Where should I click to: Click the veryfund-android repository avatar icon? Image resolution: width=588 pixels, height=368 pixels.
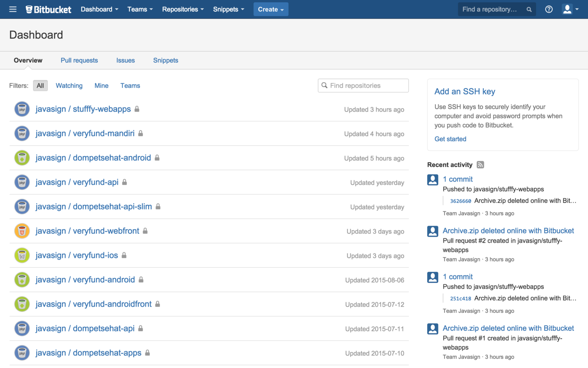tap(22, 280)
